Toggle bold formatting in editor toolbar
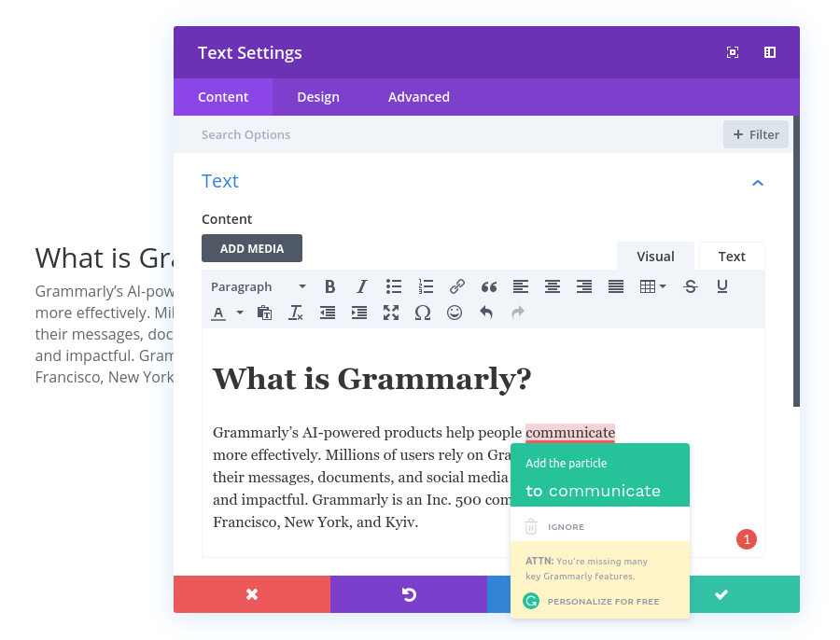Screen dimensions: 840x640 tap(330, 286)
